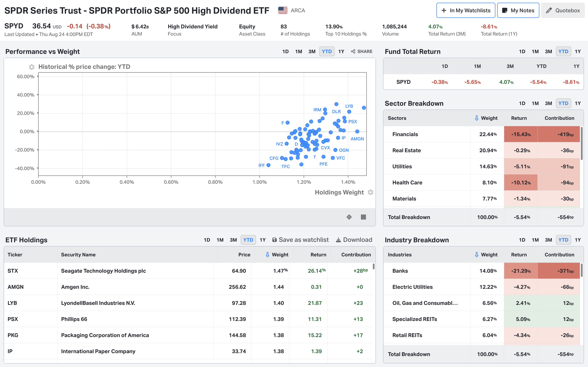The height and width of the screenshot is (367, 588).
Task: Select 1M in Sector Breakdown
Action: [535, 103]
